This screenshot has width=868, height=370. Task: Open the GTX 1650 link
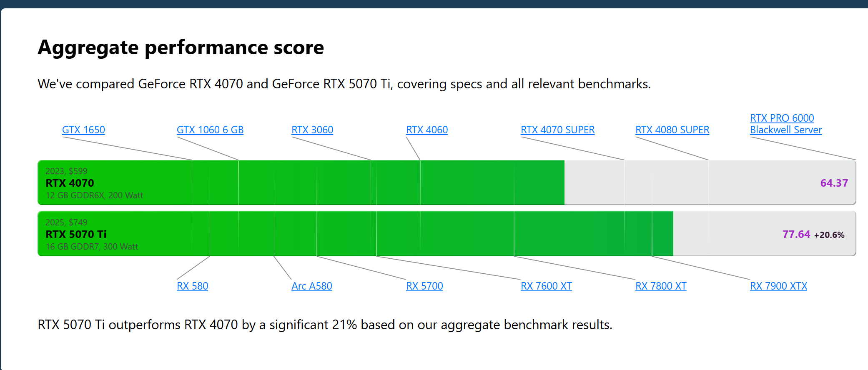click(x=83, y=130)
